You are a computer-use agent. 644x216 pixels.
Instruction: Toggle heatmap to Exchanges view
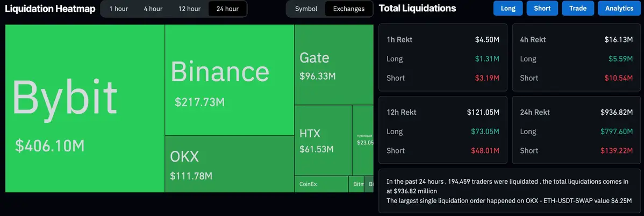tap(348, 9)
